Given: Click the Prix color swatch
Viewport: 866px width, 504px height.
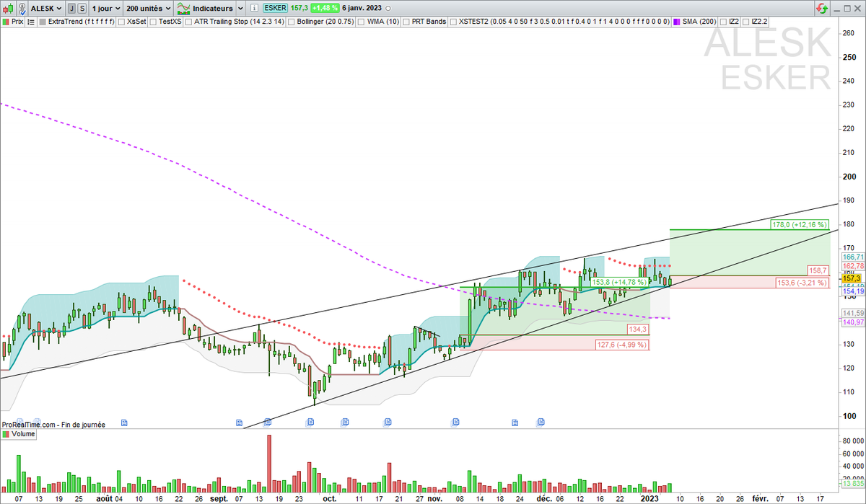Looking at the screenshot, I should tap(6, 22).
